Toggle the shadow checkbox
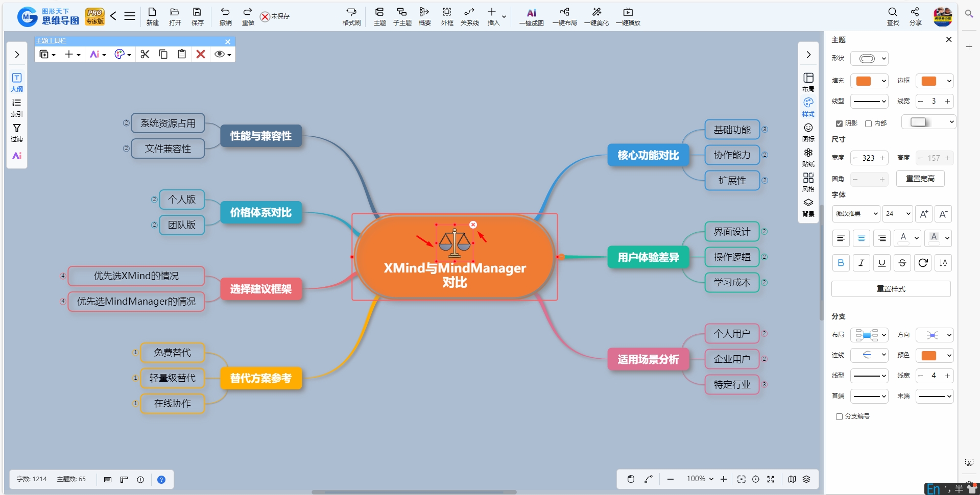 tap(839, 123)
